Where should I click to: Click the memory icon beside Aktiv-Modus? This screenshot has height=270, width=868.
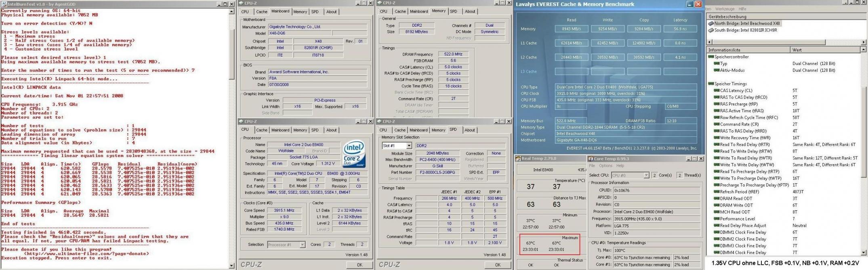click(717, 70)
